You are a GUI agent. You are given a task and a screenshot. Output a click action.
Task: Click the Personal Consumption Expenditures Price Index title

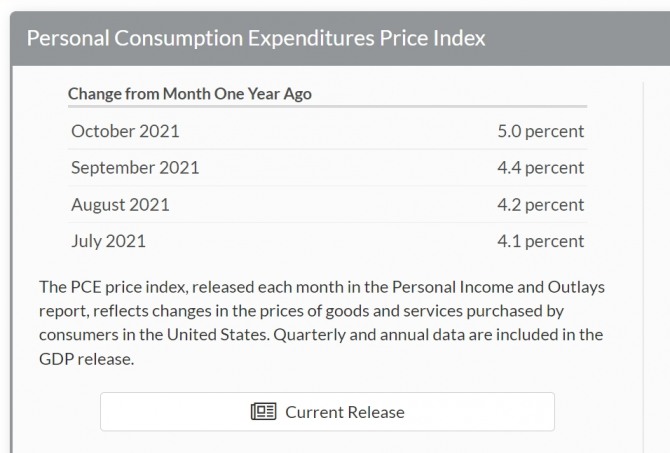[x=256, y=39]
